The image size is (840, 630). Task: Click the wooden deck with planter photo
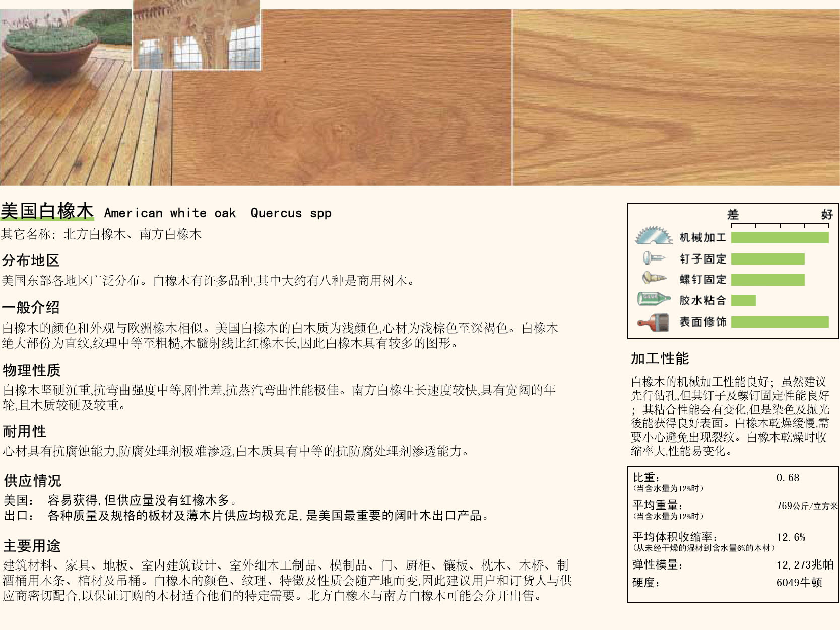(86, 98)
